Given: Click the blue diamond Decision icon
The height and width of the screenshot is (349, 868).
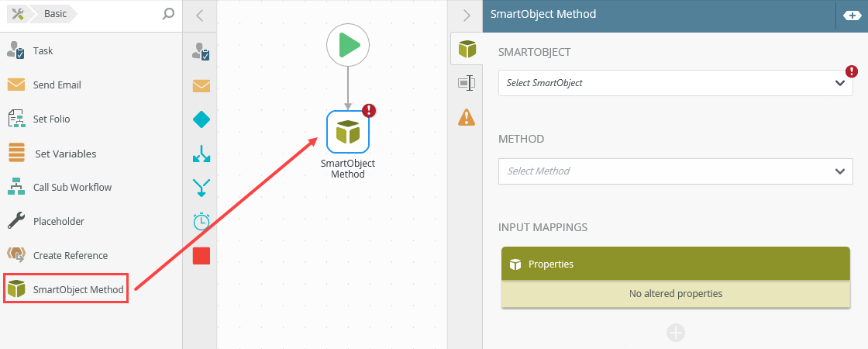Looking at the screenshot, I should (201, 119).
